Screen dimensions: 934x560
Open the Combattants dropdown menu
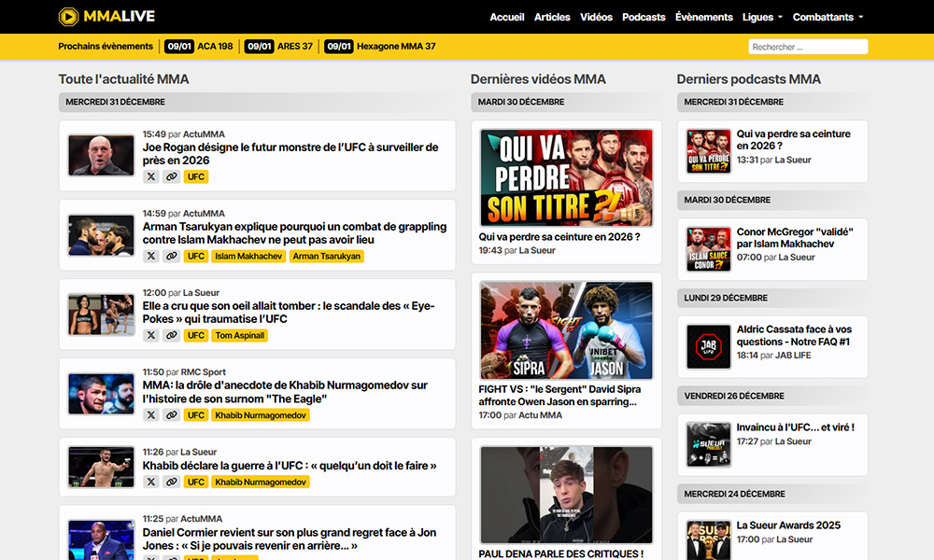point(828,17)
